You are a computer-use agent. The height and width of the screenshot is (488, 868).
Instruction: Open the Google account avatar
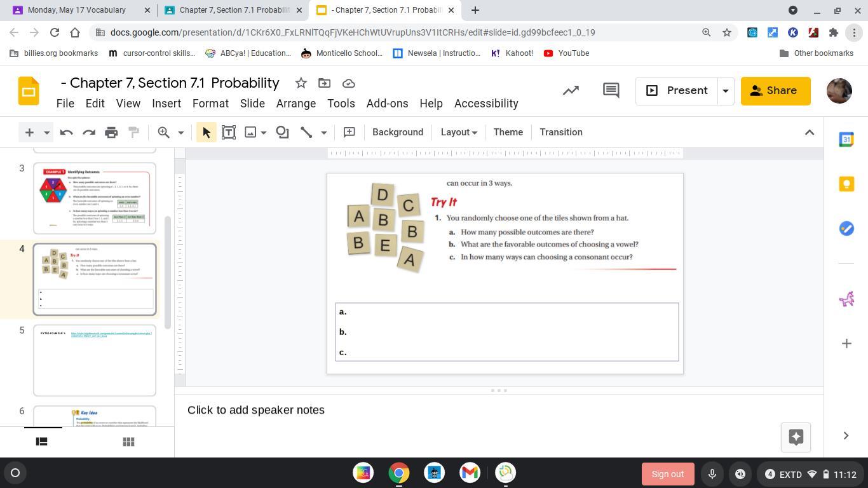(839, 91)
